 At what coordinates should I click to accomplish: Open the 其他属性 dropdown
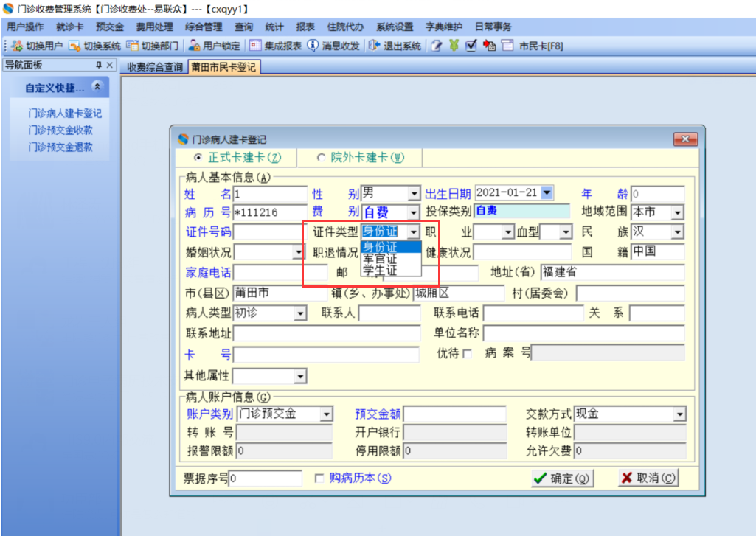(300, 376)
